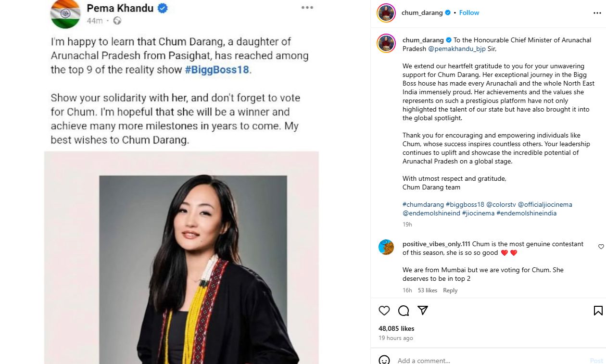606x364 pixels.
Task: Share the post via paper plane icon
Action: [x=423, y=311]
